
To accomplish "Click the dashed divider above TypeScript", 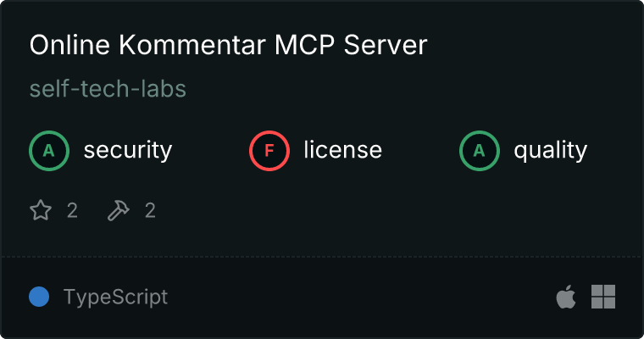I will tap(322, 257).
